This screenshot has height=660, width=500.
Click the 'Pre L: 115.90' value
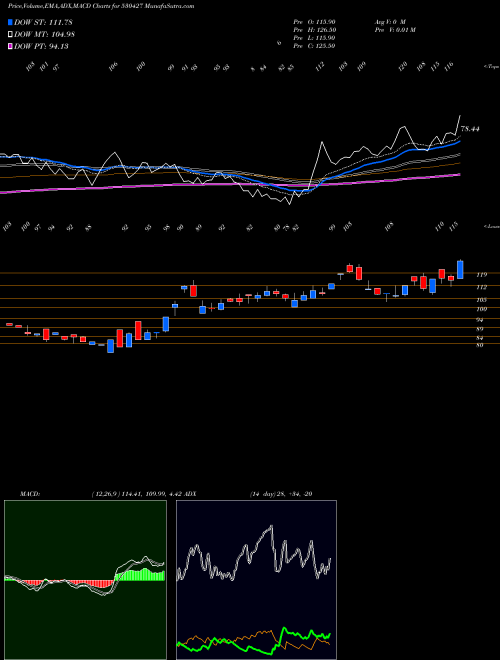[x=314, y=38]
